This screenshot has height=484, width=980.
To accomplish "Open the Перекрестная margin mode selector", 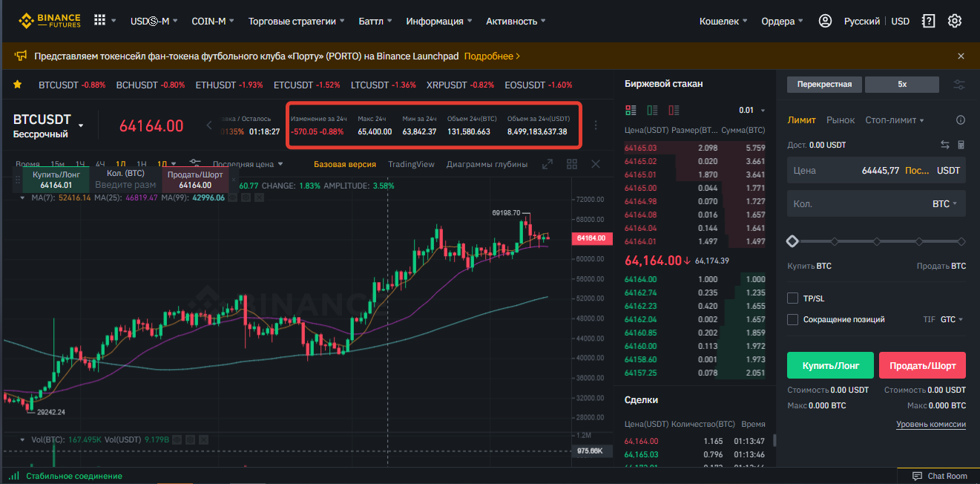I will (824, 85).
